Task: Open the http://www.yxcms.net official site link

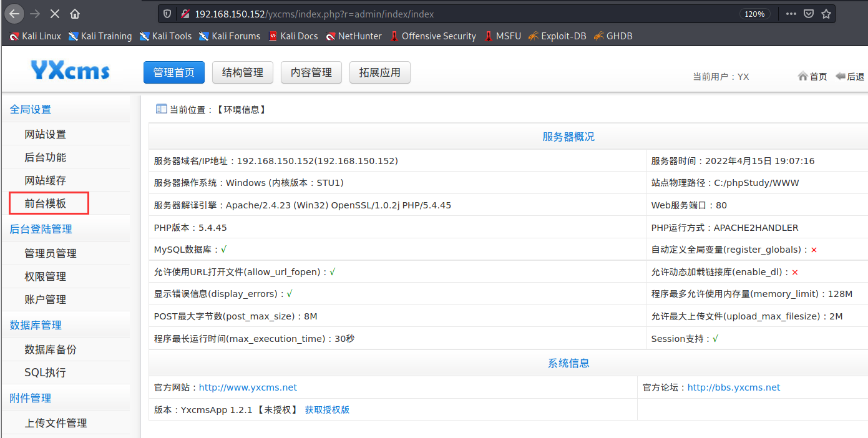Action: [x=248, y=387]
